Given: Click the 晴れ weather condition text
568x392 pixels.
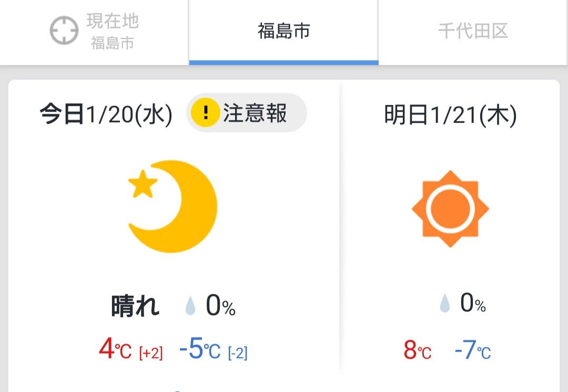Looking at the screenshot, I should 135,306.
